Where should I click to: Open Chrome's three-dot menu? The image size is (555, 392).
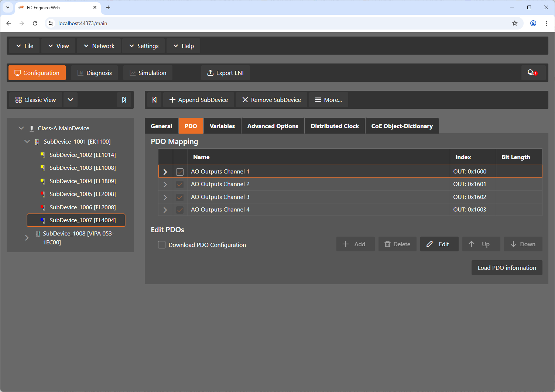[547, 23]
